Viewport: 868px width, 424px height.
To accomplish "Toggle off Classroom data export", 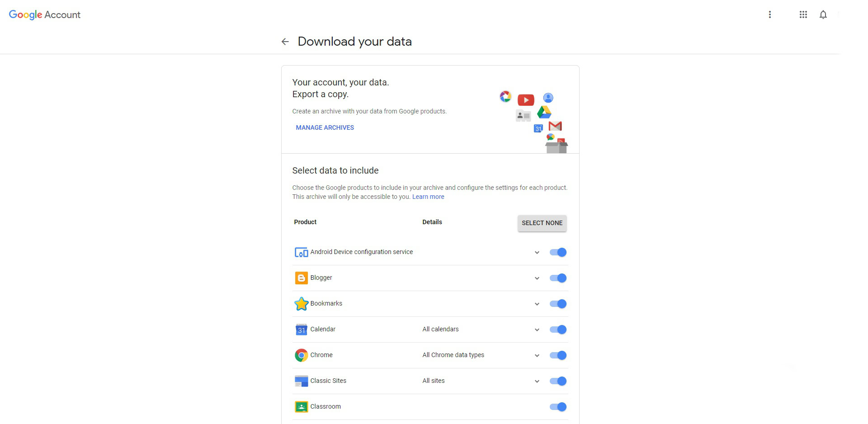I will (558, 407).
